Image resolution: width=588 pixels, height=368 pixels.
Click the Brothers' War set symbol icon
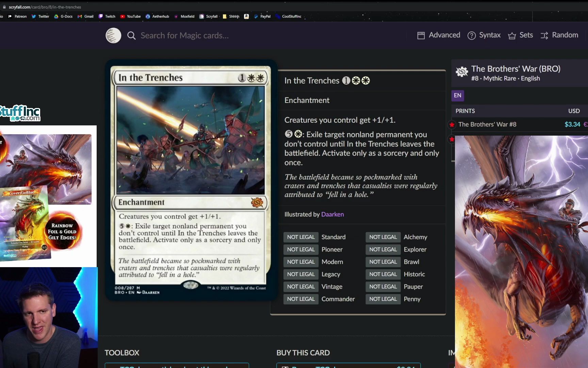click(x=462, y=72)
